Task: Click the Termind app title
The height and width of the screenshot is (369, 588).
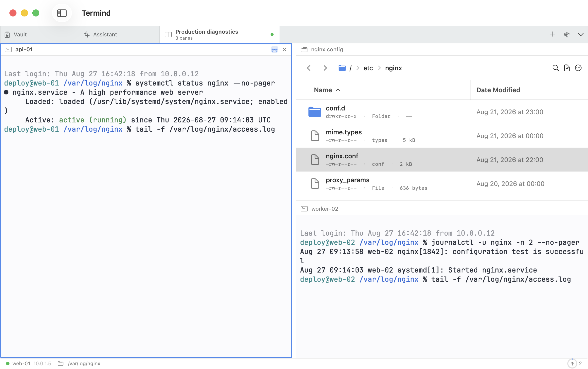Action: 96,13
